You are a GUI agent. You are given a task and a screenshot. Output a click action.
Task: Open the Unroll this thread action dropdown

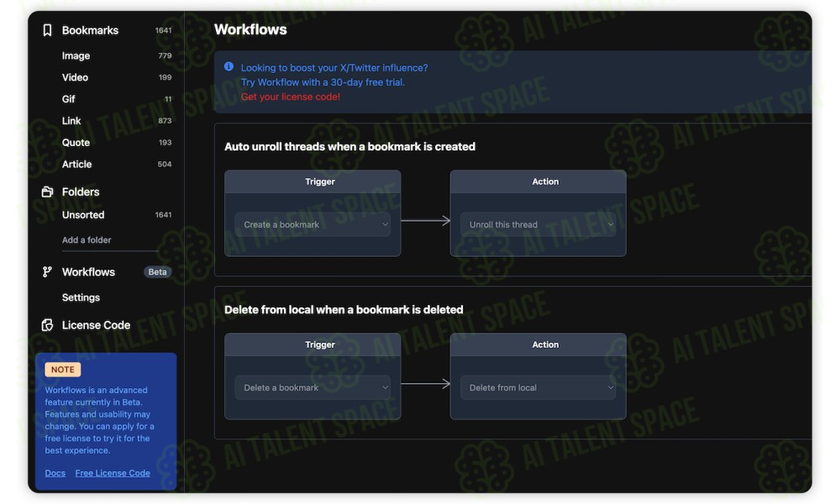[538, 224]
